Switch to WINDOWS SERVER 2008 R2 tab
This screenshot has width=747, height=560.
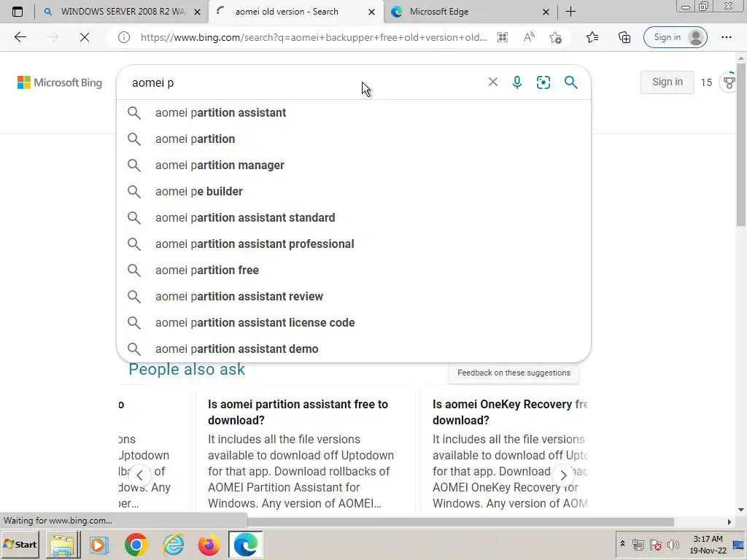[x=122, y=12]
